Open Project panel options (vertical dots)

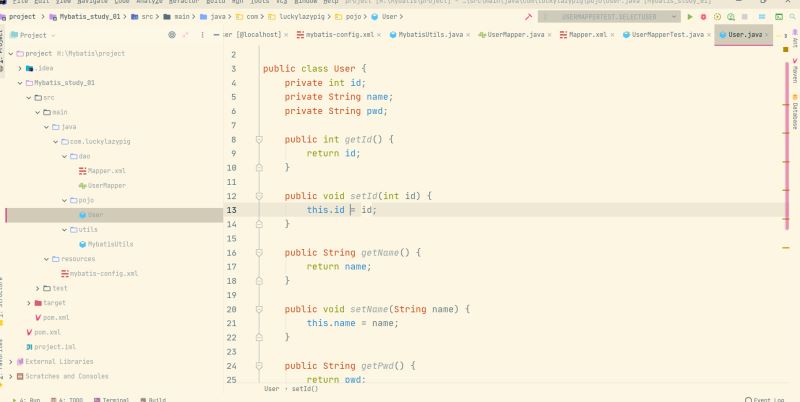[x=203, y=35]
